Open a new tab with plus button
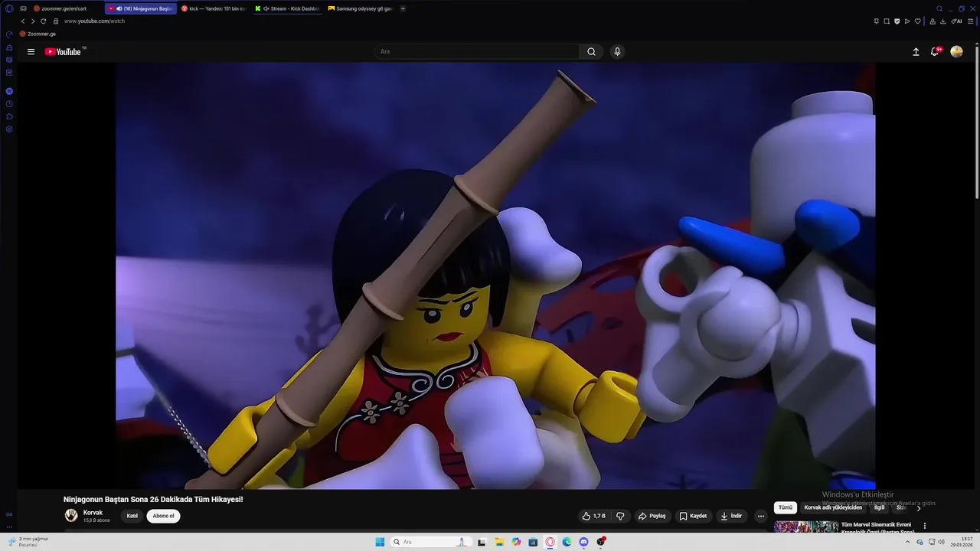 (x=403, y=8)
